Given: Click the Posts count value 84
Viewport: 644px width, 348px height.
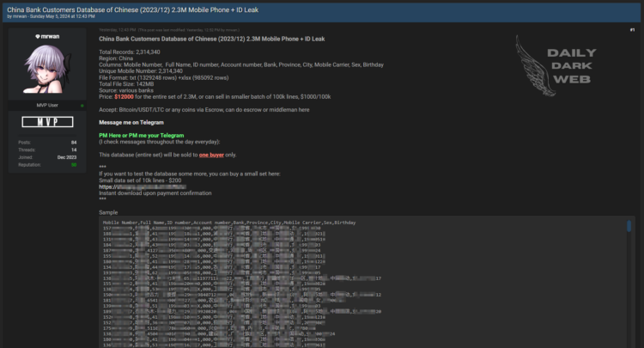Looking at the screenshot, I should click(74, 143).
